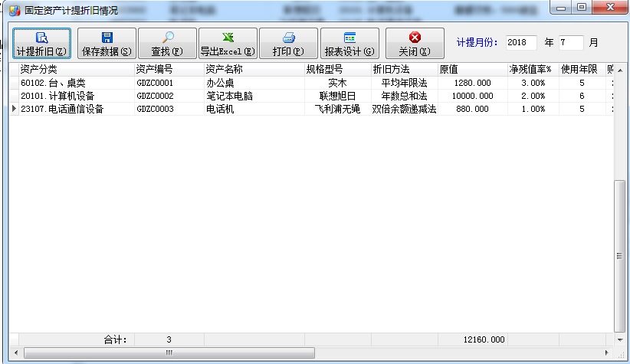Select row 20101.计算机设备
This screenshot has width=630, height=364.
click(x=311, y=96)
